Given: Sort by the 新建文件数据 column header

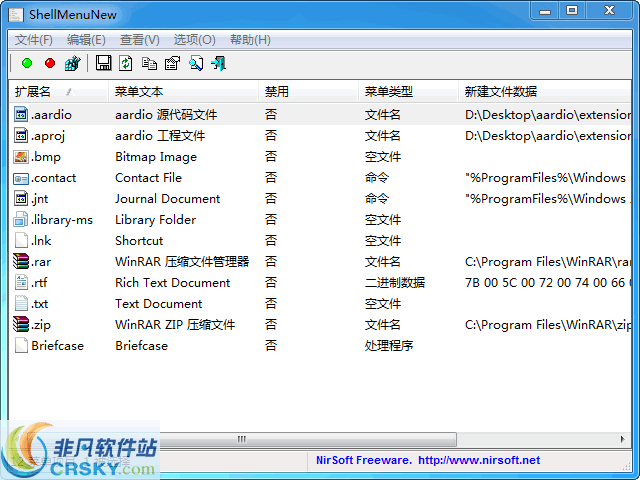Looking at the screenshot, I should click(x=544, y=91).
